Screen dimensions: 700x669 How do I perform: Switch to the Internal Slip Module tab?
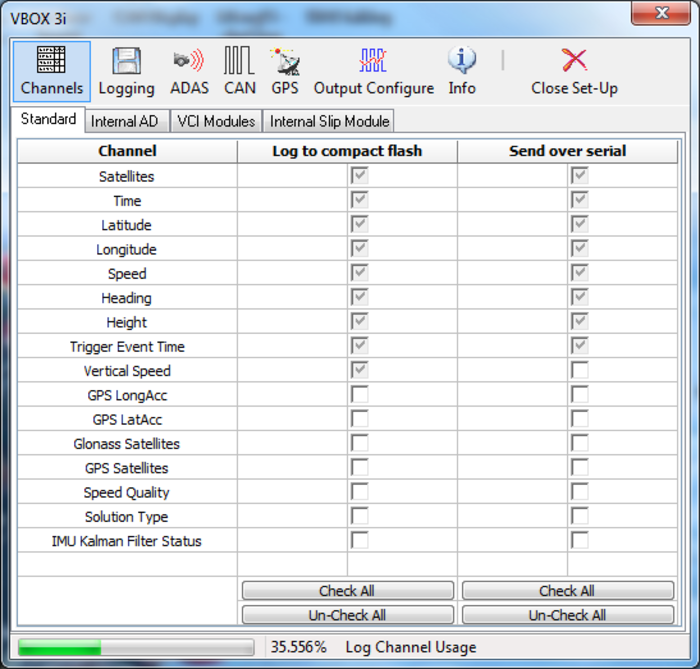(x=329, y=121)
